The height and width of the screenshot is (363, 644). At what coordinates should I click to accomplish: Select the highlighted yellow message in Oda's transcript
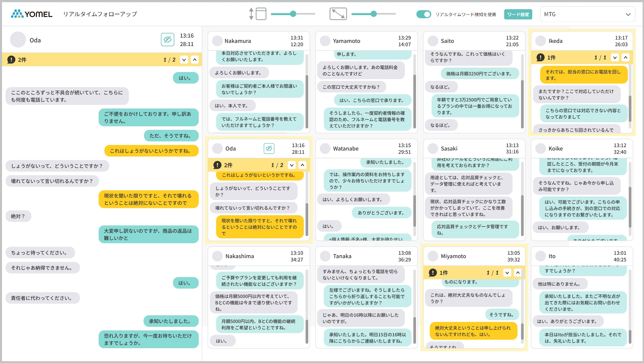(151, 151)
